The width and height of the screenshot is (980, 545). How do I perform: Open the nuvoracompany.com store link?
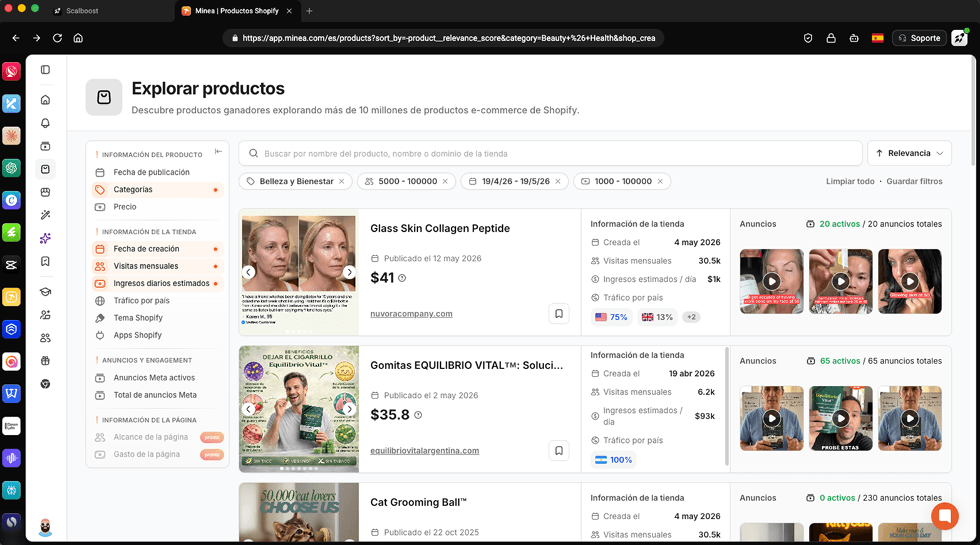click(411, 314)
